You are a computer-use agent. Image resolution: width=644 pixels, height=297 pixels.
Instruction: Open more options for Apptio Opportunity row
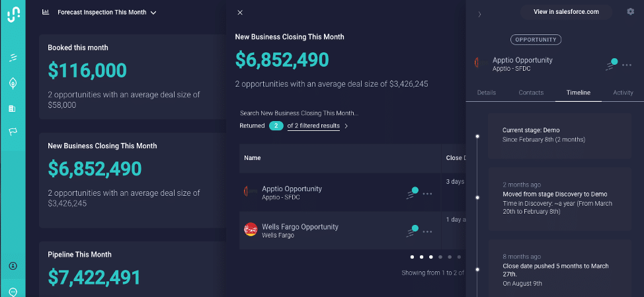point(427,194)
